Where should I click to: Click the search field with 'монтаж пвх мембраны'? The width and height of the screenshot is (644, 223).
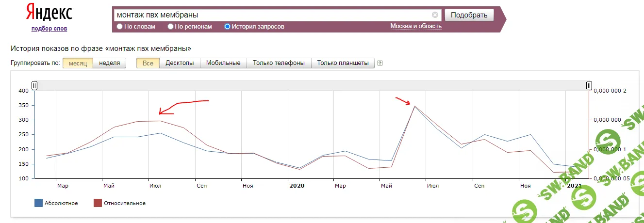(x=272, y=15)
